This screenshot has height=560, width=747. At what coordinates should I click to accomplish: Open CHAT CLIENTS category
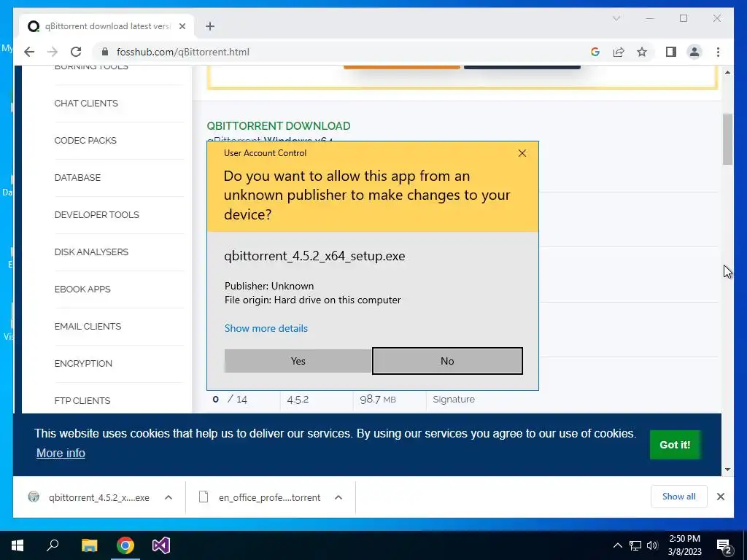point(86,104)
